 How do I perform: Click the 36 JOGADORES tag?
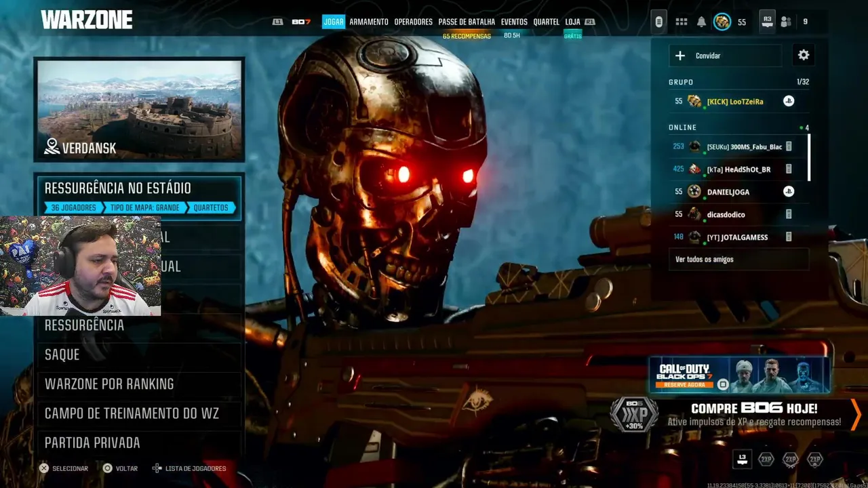[x=74, y=208]
